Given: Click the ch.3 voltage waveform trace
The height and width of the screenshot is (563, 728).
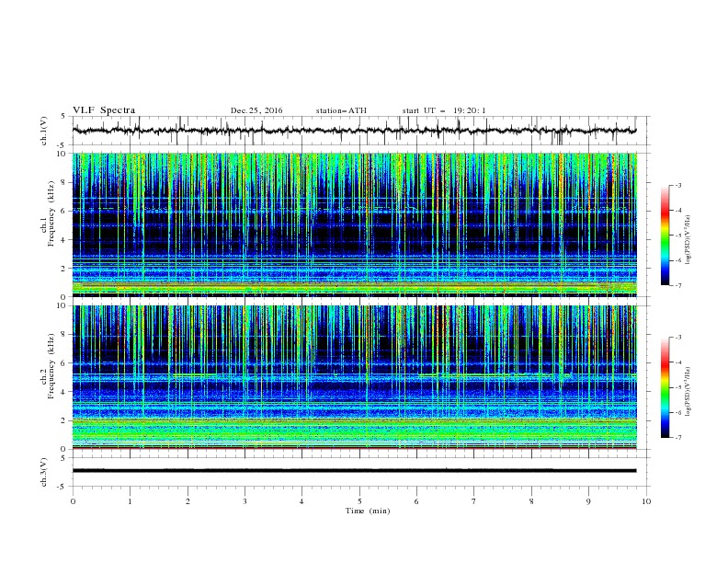Looking at the screenshot, I should tap(354, 471).
